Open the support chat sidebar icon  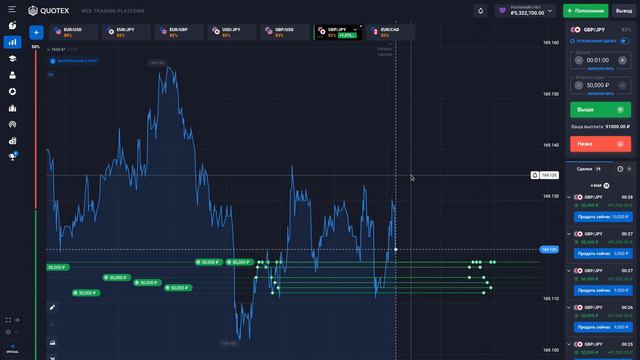coord(12,25)
